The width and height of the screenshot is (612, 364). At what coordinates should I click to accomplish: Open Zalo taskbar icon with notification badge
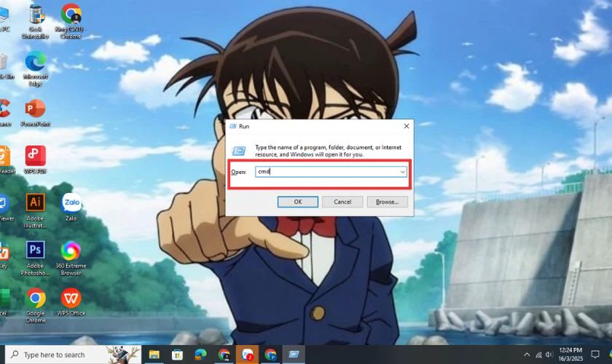pos(248,355)
